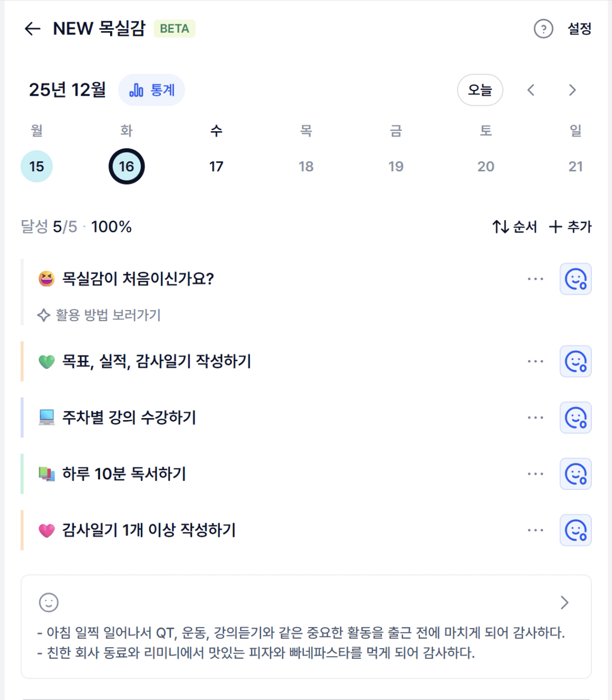The image size is (612, 700).
Task: Open 통계 statistics chart view
Action: (152, 90)
